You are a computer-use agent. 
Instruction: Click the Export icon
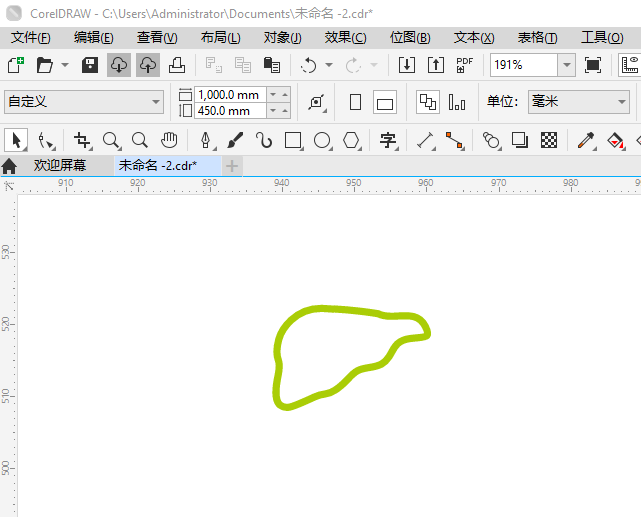click(x=436, y=65)
